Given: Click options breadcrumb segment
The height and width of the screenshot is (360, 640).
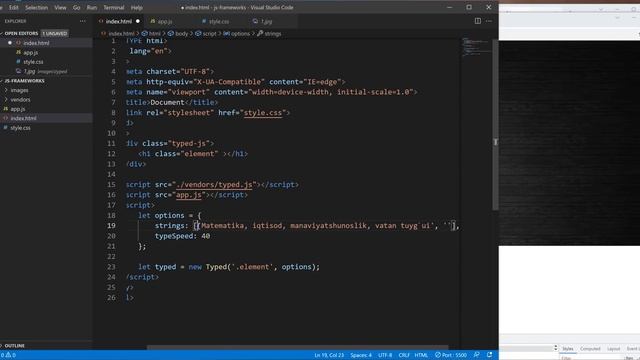Looking at the screenshot, I should pyautogui.click(x=240, y=33).
